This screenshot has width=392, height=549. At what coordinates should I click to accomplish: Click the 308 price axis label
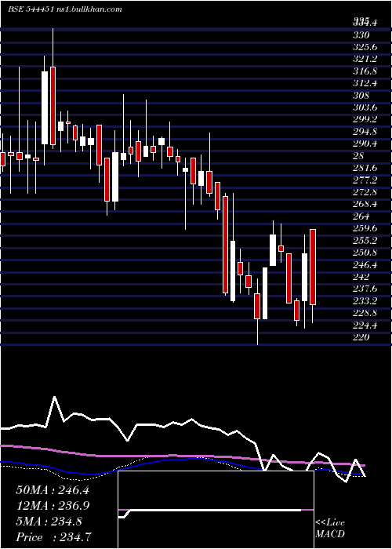coord(361,95)
